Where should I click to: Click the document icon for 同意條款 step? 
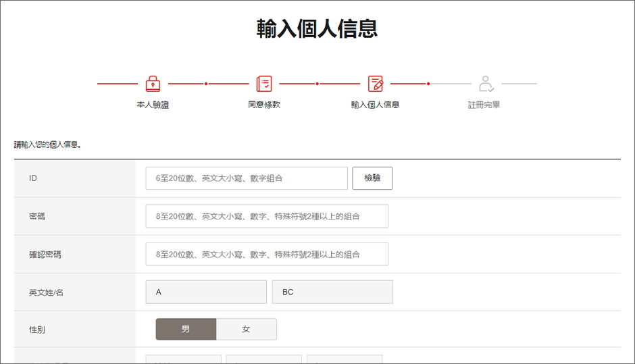[x=264, y=84]
